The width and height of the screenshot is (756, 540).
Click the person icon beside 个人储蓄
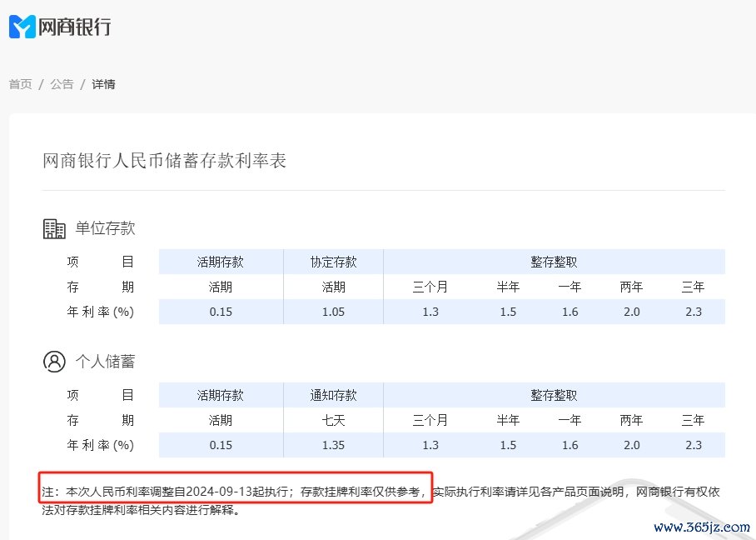pos(54,362)
